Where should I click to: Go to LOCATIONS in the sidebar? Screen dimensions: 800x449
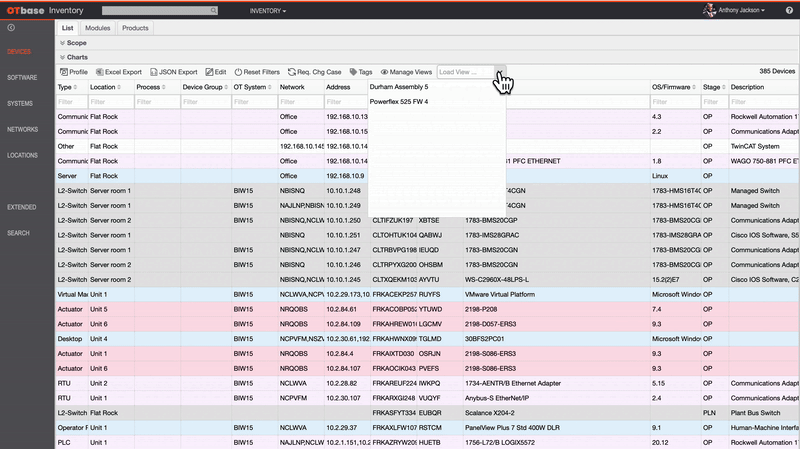tap(22, 155)
